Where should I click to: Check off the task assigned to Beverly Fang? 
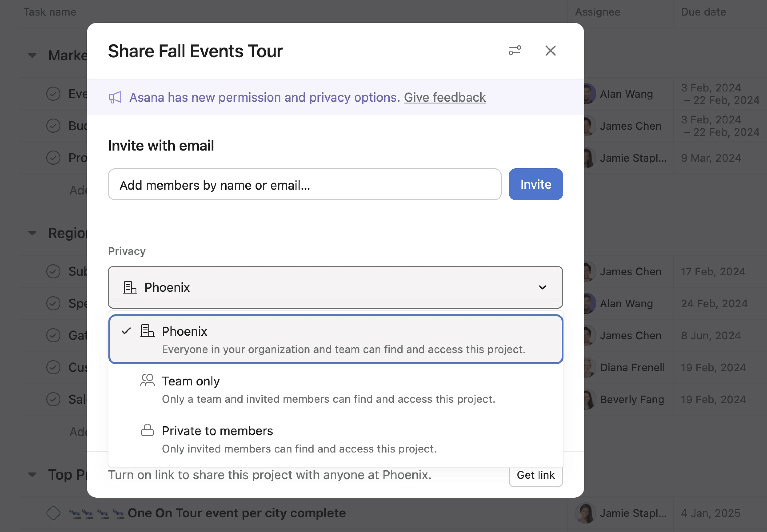pos(53,399)
